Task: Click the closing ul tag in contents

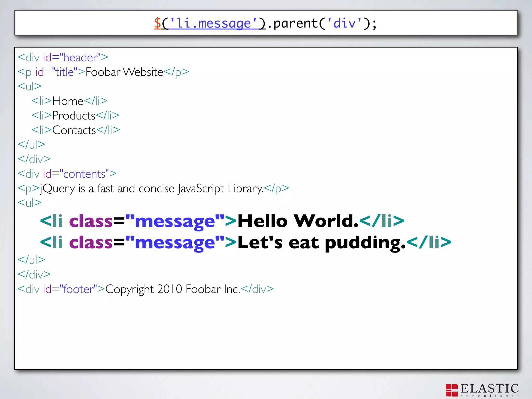Action: point(31,260)
